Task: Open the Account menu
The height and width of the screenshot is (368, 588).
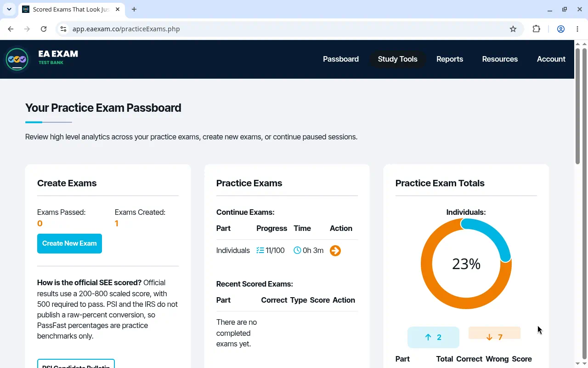Action: tap(551, 59)
